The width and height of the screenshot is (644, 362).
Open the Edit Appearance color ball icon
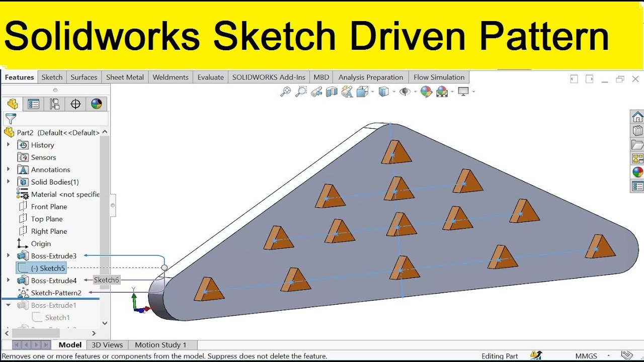coord(426,92)
